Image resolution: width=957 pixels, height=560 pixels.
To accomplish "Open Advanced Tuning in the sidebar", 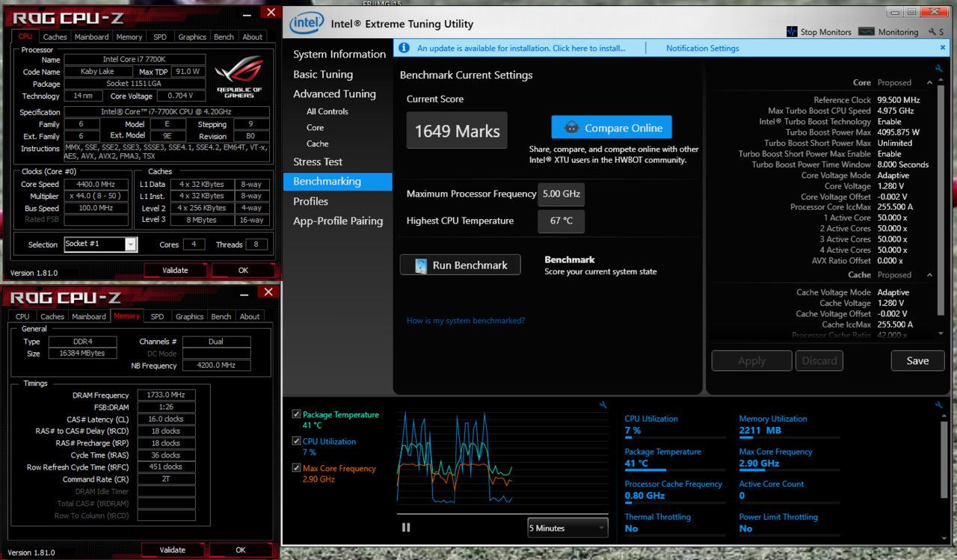I will click(334, 94).
